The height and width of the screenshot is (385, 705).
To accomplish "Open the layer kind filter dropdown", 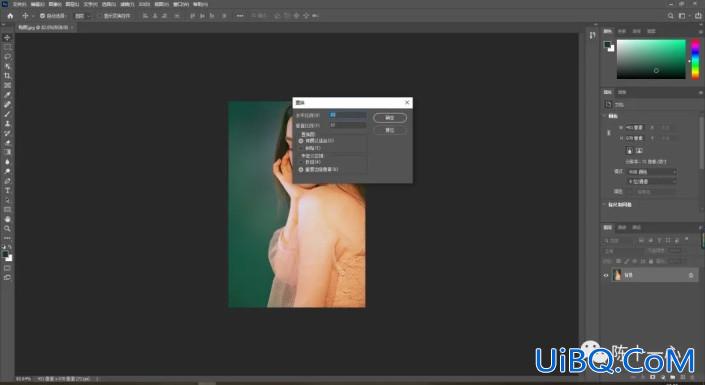I will (620, 241).
